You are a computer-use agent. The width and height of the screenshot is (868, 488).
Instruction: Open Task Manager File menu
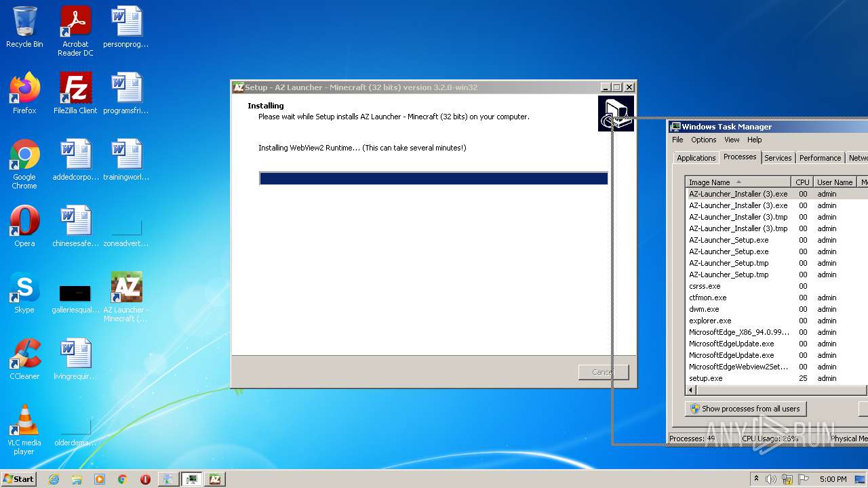[x=677, y=140]
